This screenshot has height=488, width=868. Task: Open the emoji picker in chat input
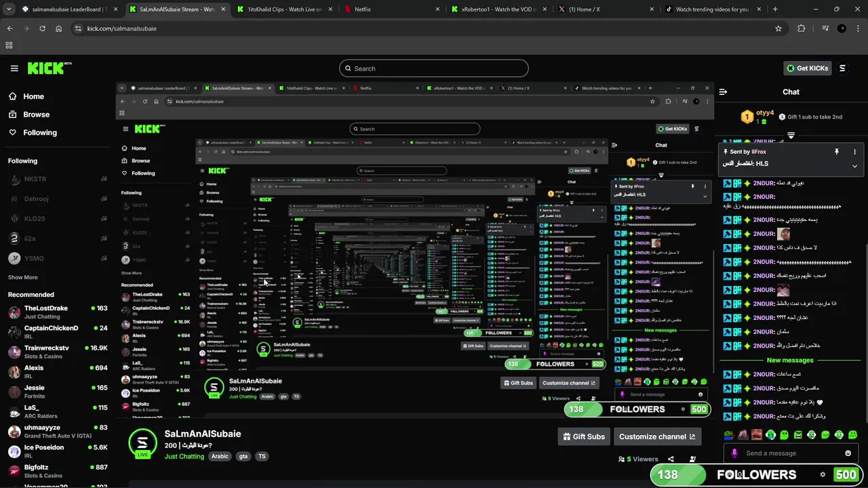click(x=848, y=453)
